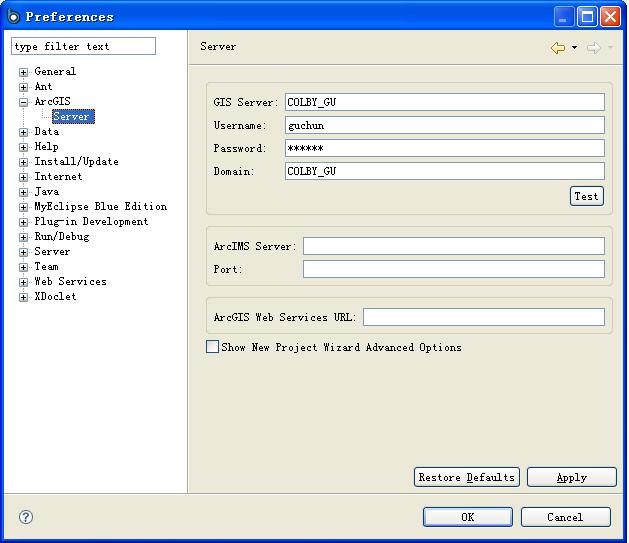The width and height of the screenshot is (629, 543).
Task: Focus the type filter text box
Action: [x=83, y=46]
